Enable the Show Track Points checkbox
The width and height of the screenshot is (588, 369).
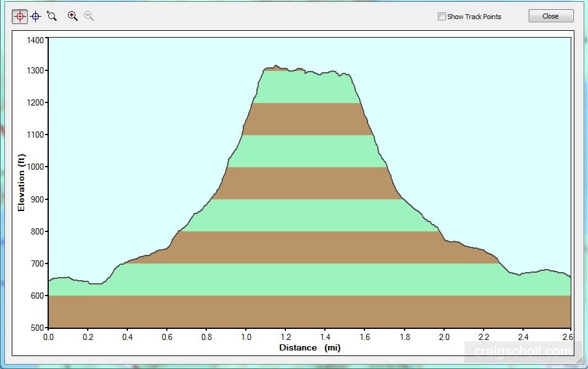click(x=442, y=17)
